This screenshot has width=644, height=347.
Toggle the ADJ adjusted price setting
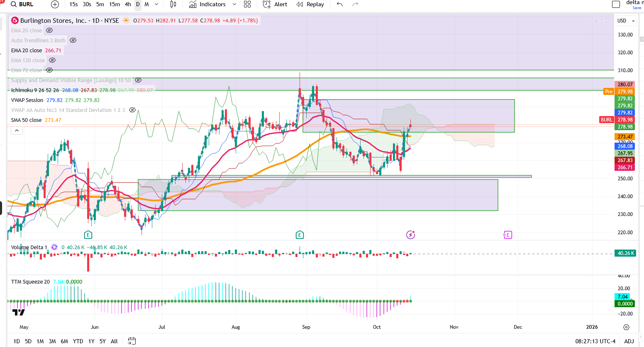tap(629, 341)
